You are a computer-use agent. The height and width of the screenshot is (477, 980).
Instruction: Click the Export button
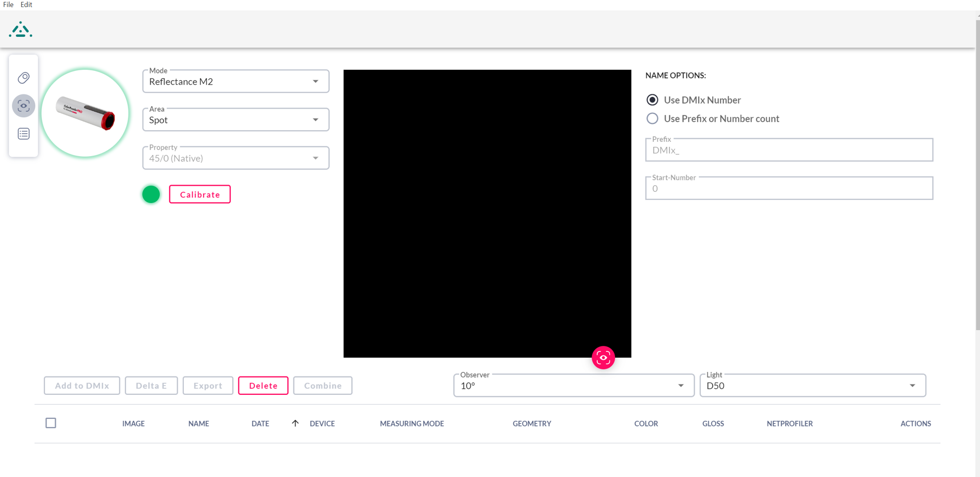click(x=208, y=386)
